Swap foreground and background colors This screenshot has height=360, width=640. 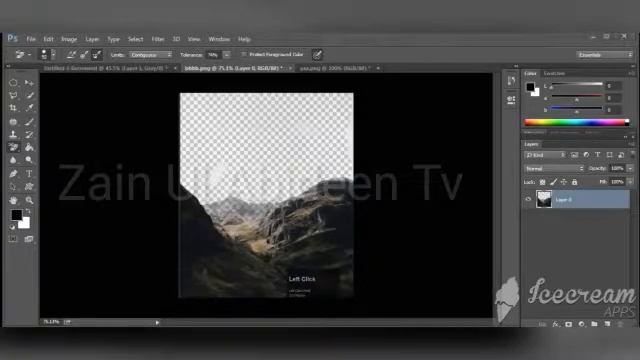28,211
